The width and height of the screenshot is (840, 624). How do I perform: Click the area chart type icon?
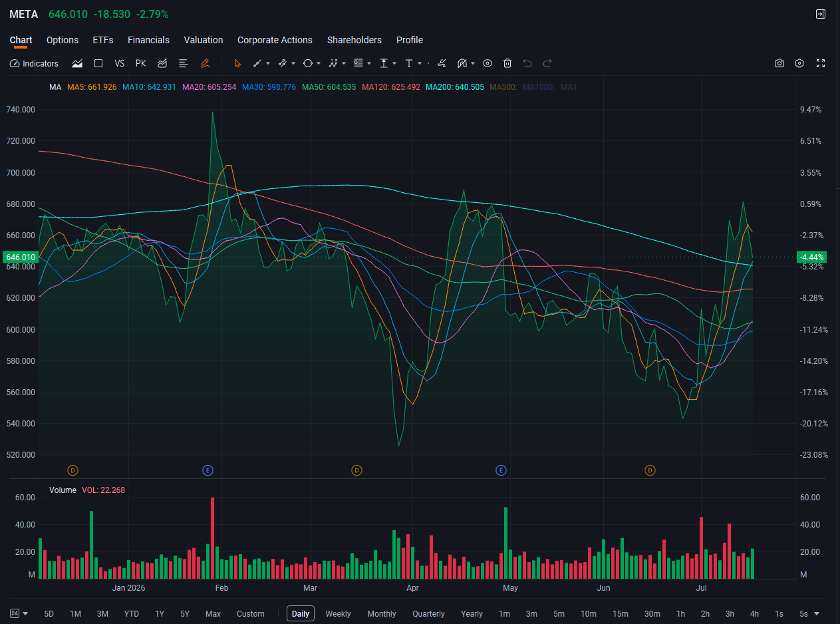pos(77,63)
